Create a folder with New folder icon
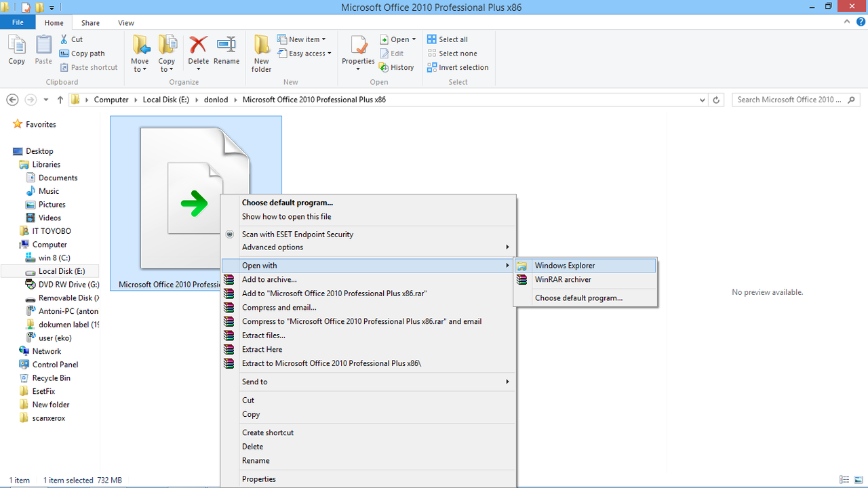 [262, 45]
